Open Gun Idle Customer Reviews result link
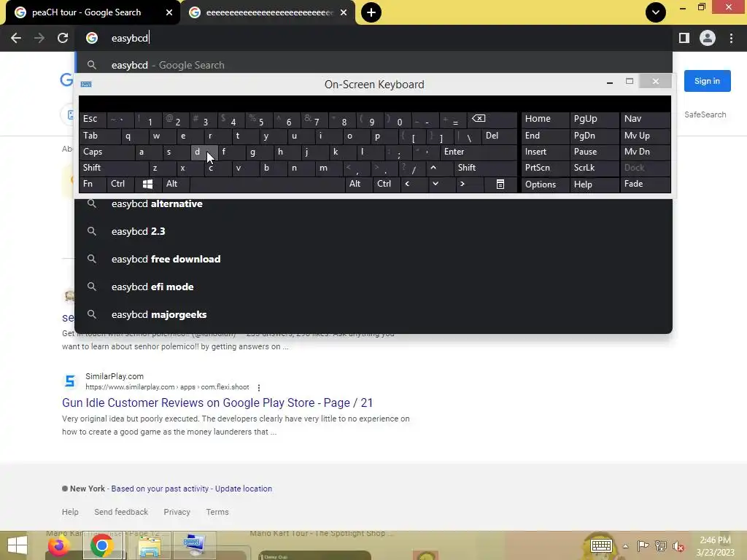The height and width of the screenshot is (560, 747). point(217,402)
